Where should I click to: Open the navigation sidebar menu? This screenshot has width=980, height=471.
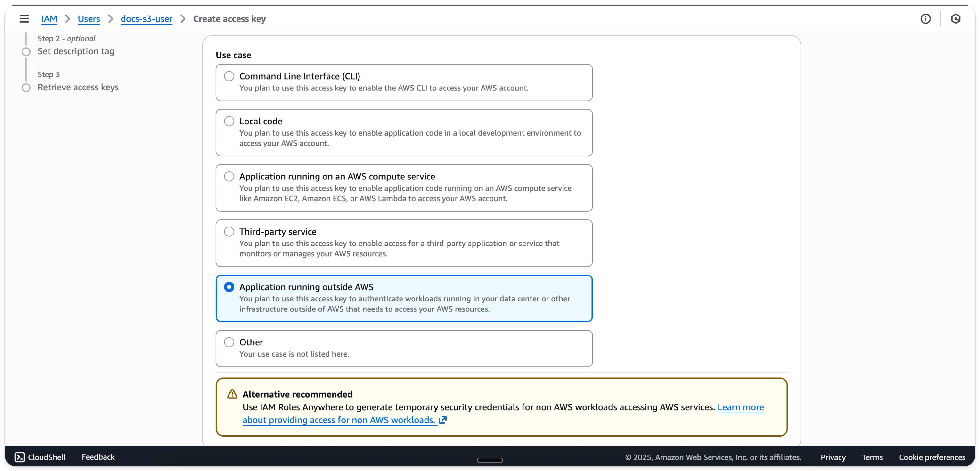coord(24,18)
